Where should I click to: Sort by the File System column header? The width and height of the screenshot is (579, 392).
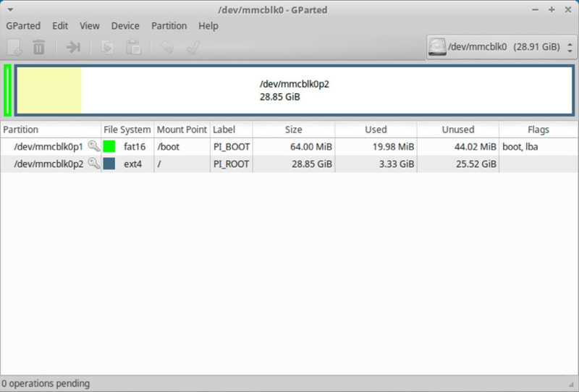[x=127, y=129]
